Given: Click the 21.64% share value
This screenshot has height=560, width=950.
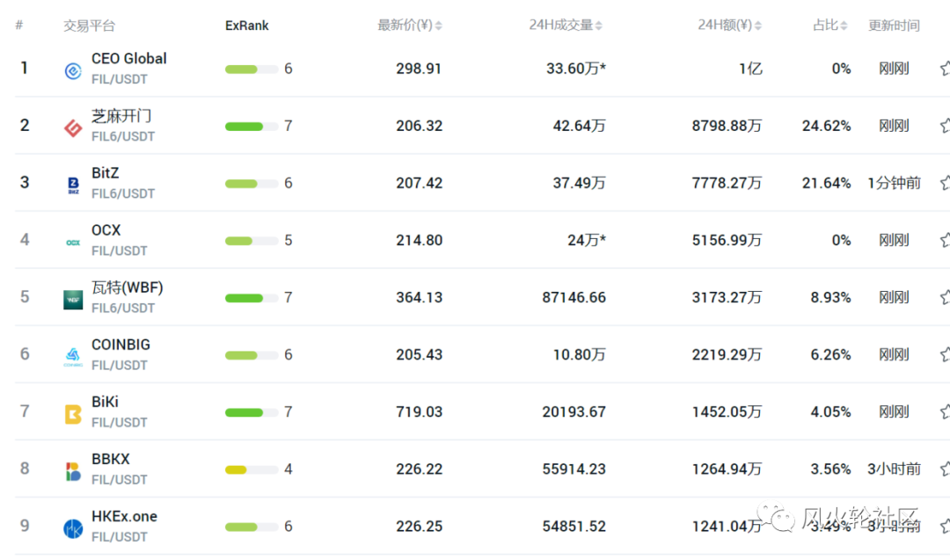Looking at the screenshot, I should coord(826,183).
